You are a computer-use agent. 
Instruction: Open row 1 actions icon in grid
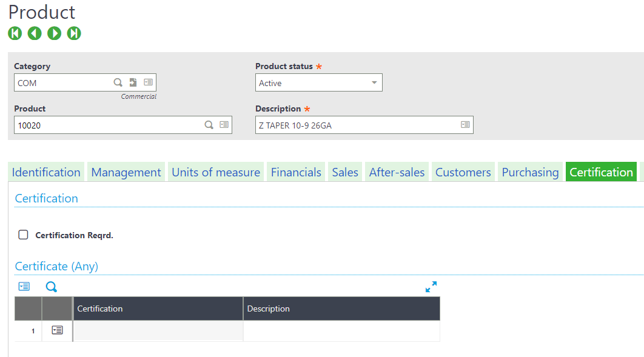click(57, 330)
